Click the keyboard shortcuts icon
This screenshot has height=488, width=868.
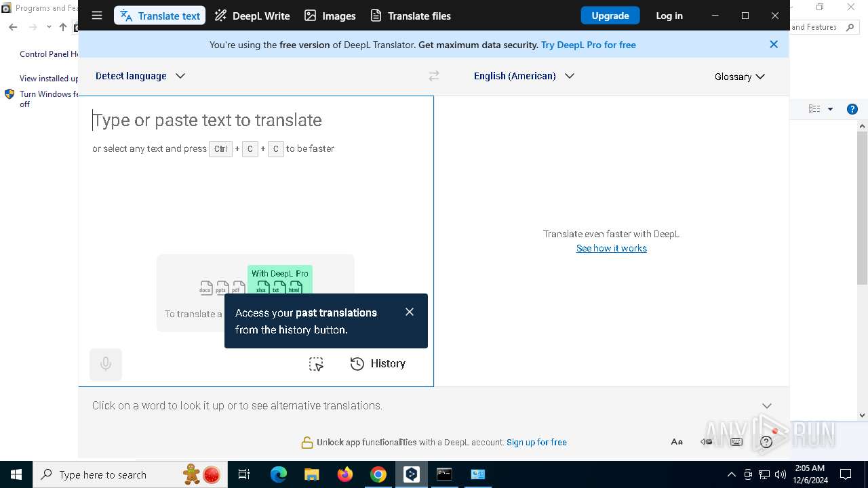736,442
